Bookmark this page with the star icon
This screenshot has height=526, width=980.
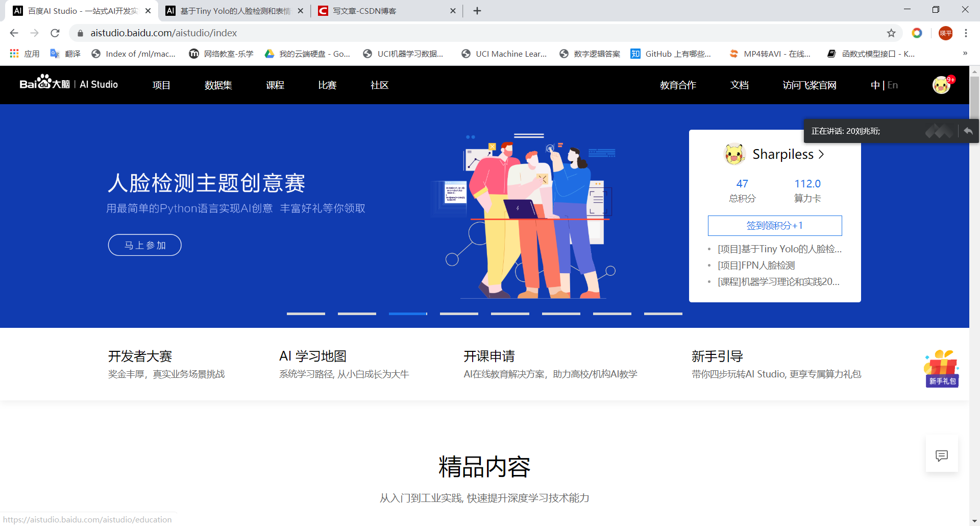(x=891, y=33)
